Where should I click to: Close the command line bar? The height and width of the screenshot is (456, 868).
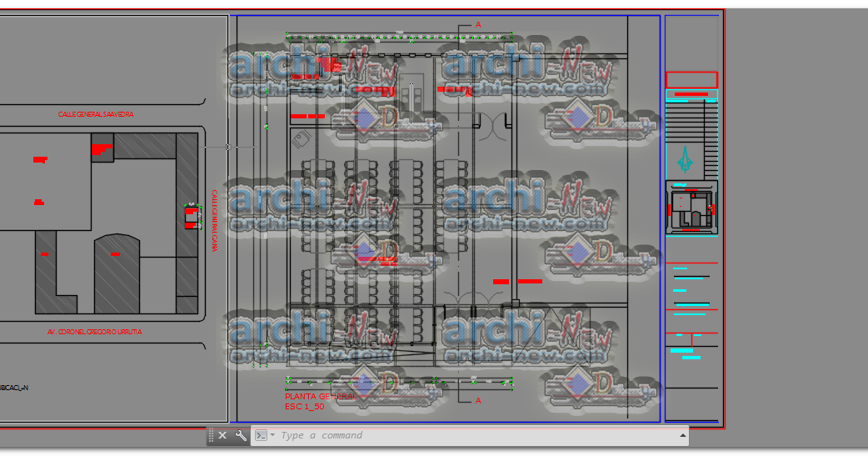point(222,435)
